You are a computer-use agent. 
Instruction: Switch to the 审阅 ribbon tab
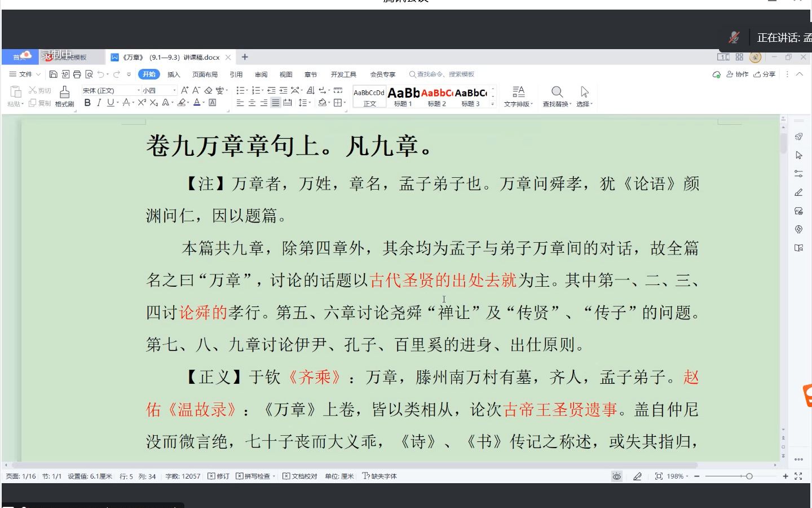point(261,75)
